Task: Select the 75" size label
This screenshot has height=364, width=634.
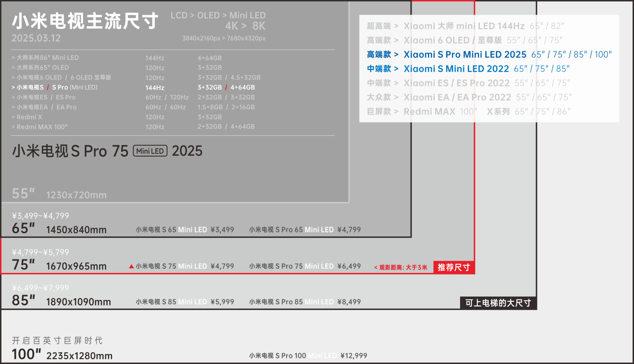Action: pyautogui.click(x=23, y=265)
